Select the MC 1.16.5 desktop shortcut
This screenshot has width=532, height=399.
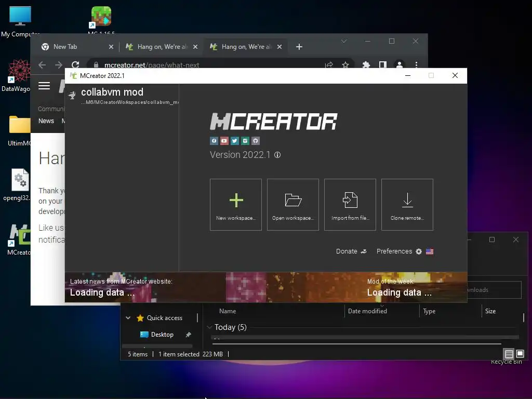pyautogui.click(x=101, y=20)
